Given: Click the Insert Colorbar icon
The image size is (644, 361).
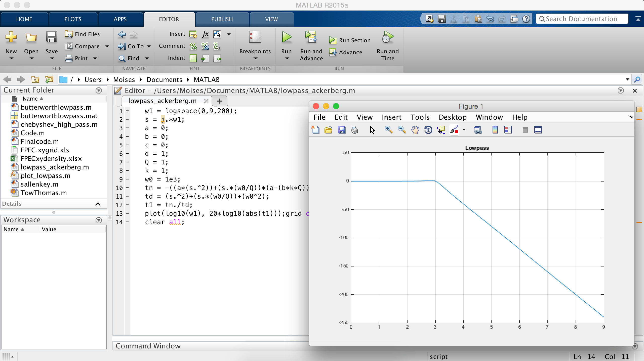Looking at the screenshot, I should [x=495, y=130].
